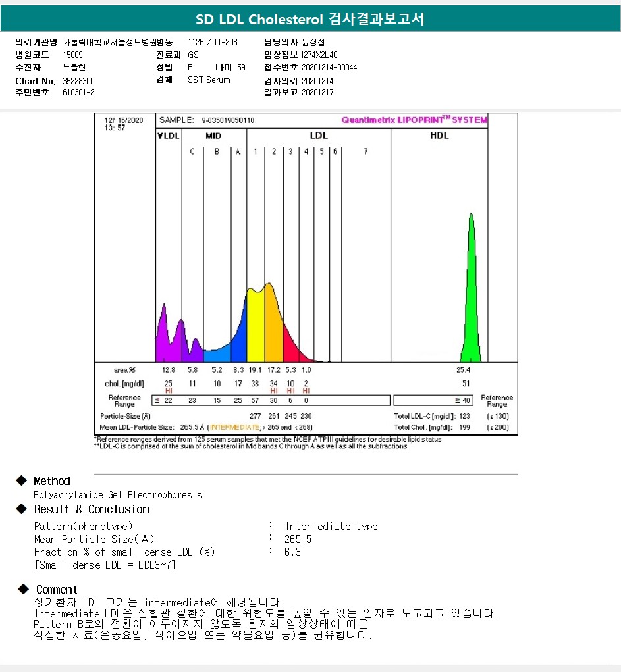The image size is (621, 672).
Task: Click the attending doctor name '윤상섭'
Action: pyautogui.click(x=313, y=42)
